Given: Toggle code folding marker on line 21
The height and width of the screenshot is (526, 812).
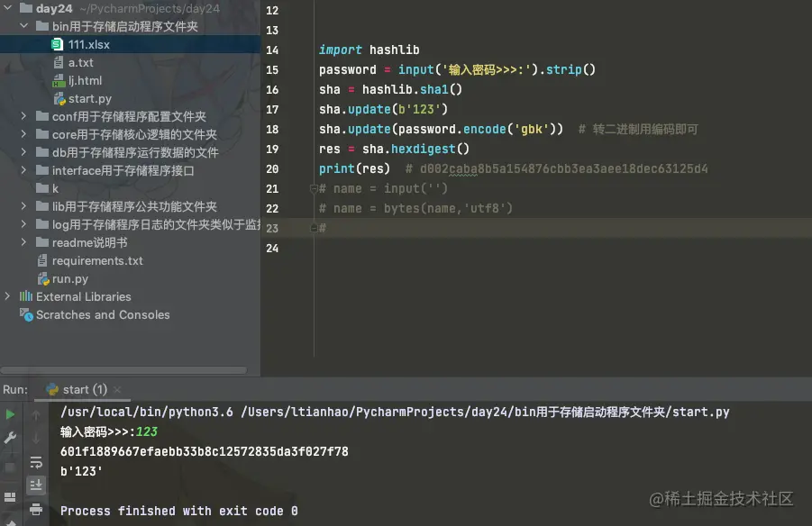Looking at the screenshot, I should (314, 188).
